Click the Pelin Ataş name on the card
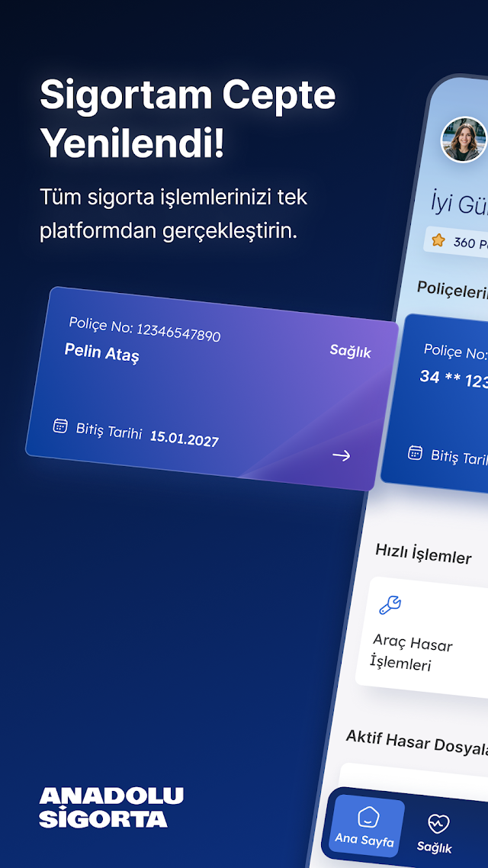 (102, 352)
